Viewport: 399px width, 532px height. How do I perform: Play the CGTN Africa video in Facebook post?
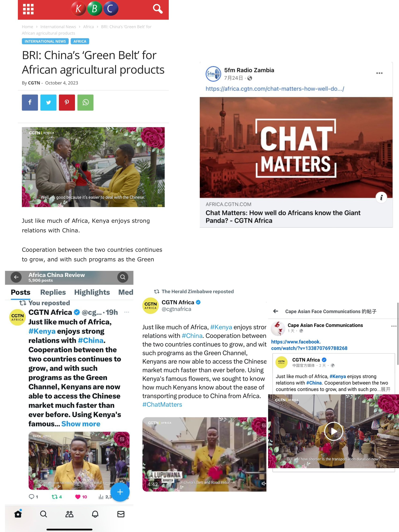pyautogui.click(x=334, y=431)
